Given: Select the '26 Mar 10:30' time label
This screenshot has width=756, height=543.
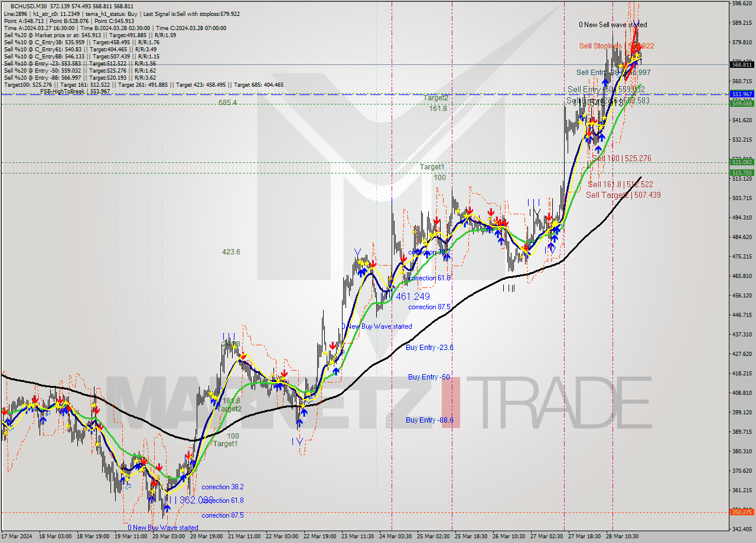Looking at the screenshot, I should pos(509,537).
